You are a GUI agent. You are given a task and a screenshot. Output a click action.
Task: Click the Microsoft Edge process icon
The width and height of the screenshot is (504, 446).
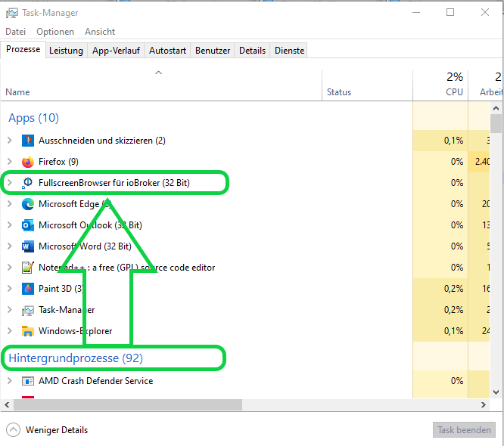28,204
